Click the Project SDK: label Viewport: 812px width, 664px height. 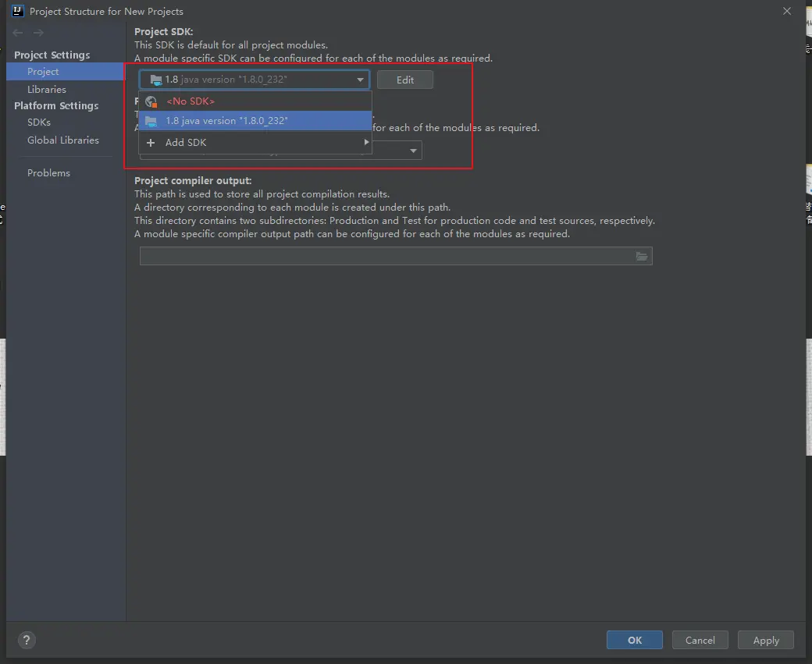tap(164, 31)
